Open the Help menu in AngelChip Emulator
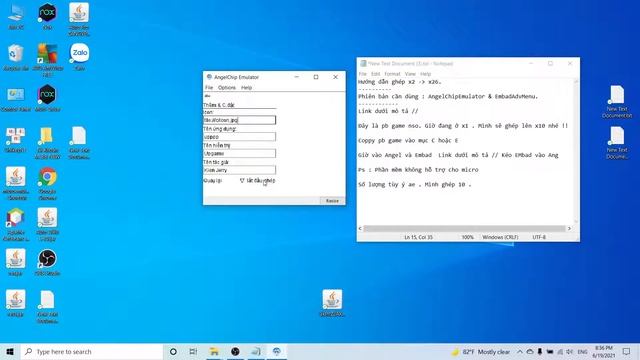Image resolution: width=640 pixels, height=360 pixels. tap(246, 88)
